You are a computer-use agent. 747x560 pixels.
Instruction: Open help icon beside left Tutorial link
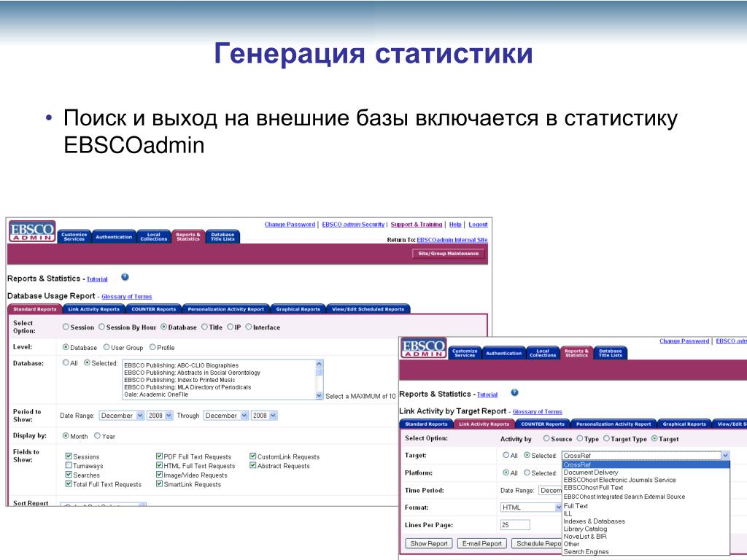point(125,277)
